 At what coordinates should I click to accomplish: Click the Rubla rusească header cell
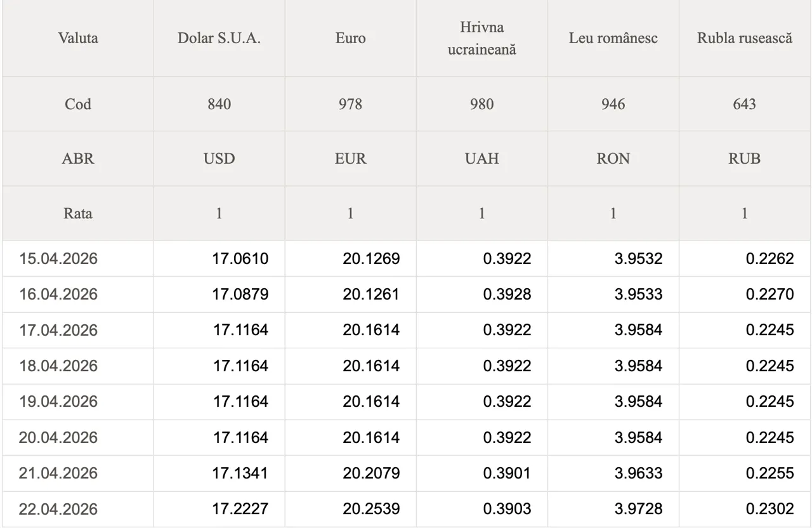[745, 38]
